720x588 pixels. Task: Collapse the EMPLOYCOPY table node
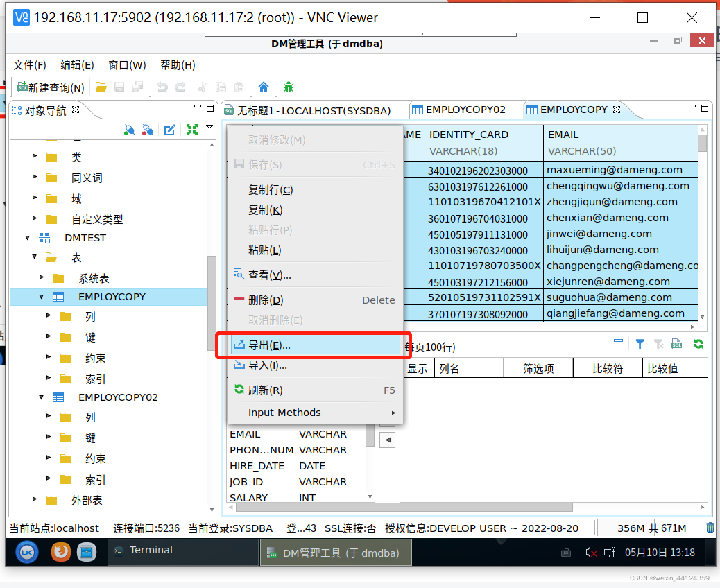(40, 297)
